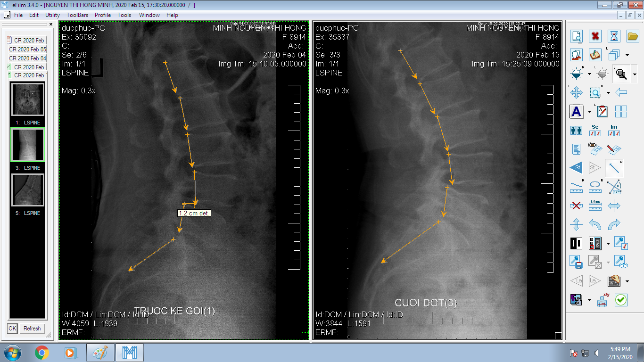Select the ellipse measurement tool
The image size is (644, 362).
(595, 187)
